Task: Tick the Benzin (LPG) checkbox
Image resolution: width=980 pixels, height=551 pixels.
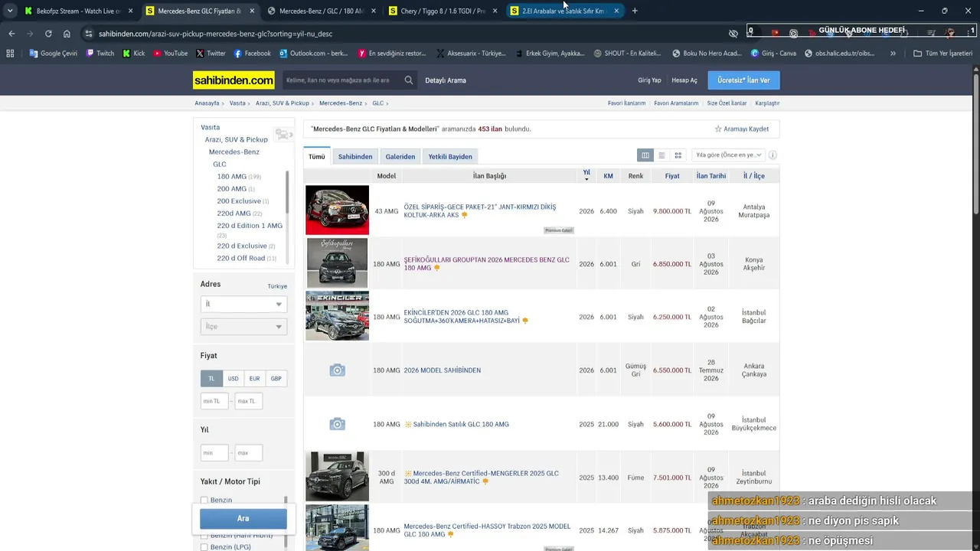Action: (204, 547)
